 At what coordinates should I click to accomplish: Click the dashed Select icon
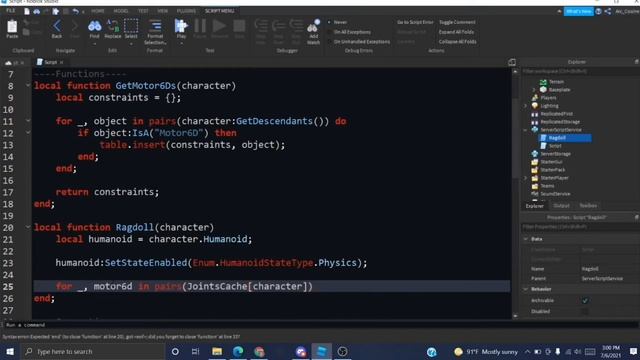pyautogui.click(x=131, y=26)
